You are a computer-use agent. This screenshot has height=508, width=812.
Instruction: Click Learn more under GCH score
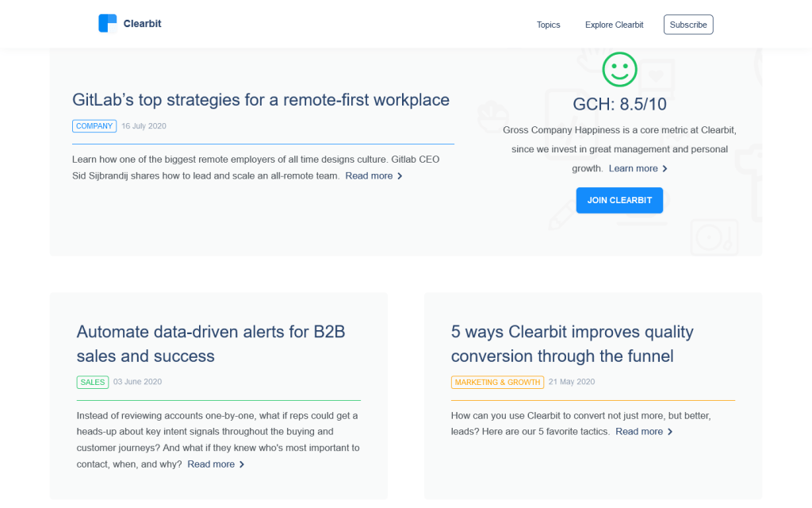pos(633,168)
